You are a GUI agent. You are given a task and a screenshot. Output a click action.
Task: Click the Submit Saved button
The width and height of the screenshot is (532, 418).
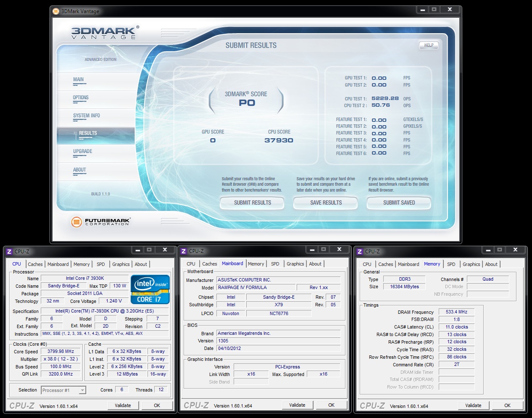(399, 202)
